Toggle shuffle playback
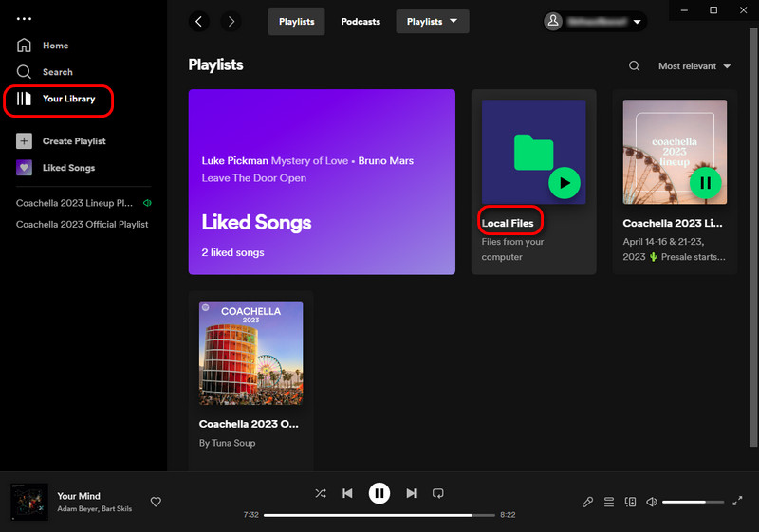The height and width of the screenshot is (532, 759). click(321, 493)
